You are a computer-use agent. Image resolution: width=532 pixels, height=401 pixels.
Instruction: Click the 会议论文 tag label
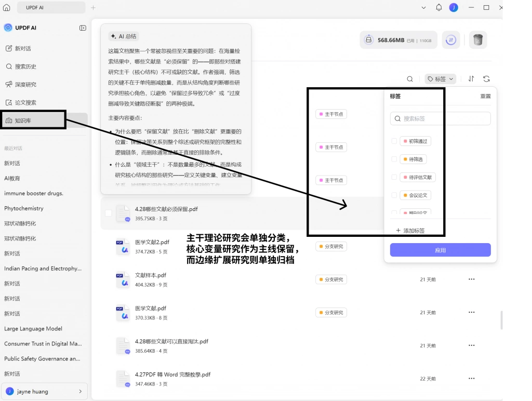(416, 195)
